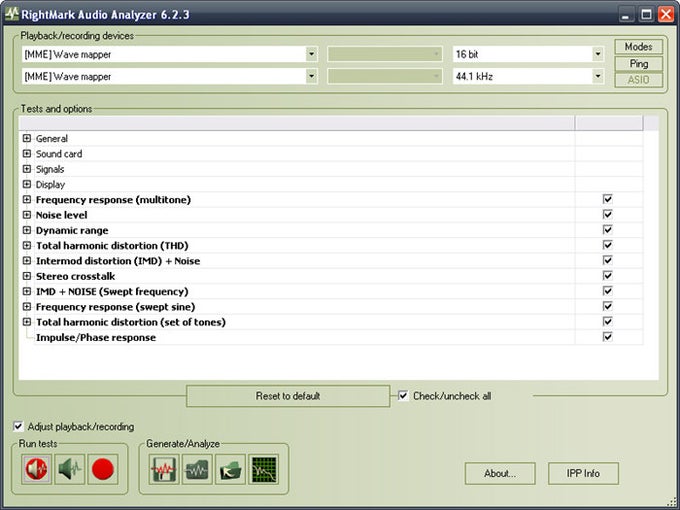Click the Analyze WAV file icon

pyautogui.click(x=197, y=469)
